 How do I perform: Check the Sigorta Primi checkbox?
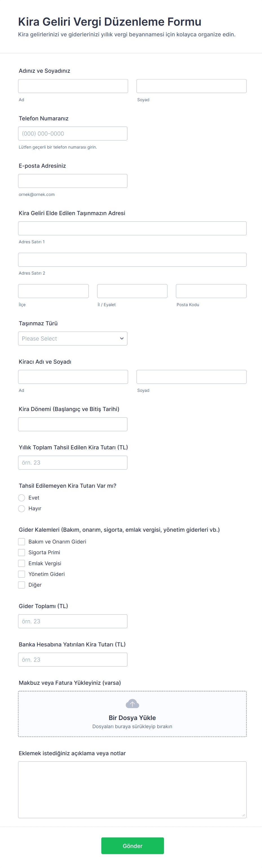coord(22,552)
